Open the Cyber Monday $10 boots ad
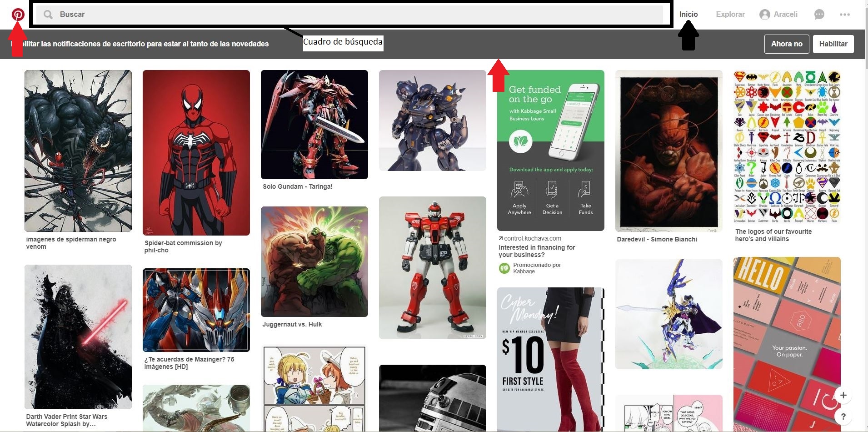This screenshot has height=432, width=868. click(551, 360)
